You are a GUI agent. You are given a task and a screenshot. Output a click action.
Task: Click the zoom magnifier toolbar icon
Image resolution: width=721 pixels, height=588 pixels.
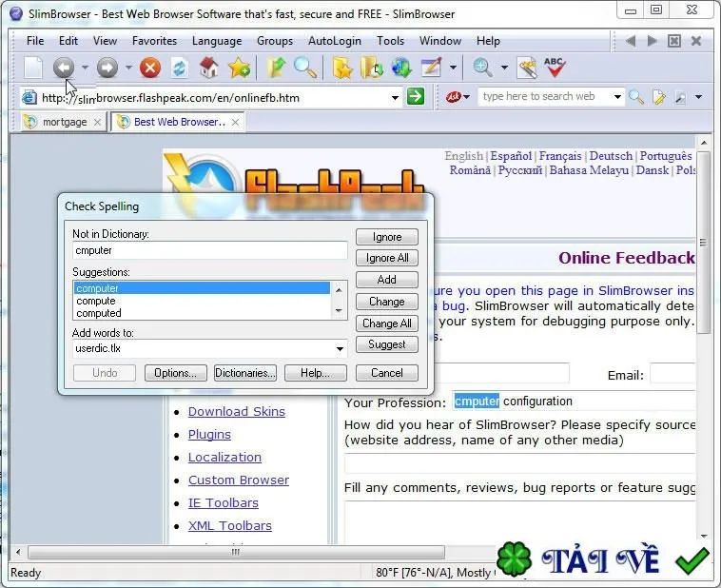pos(483,68)
